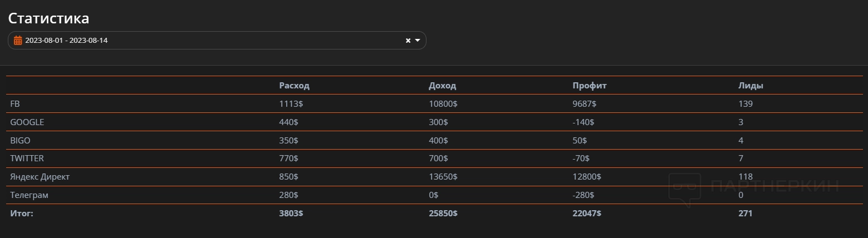Select the FB source row
This screenshot has width=868, height=238.
[x=15, y=104]
